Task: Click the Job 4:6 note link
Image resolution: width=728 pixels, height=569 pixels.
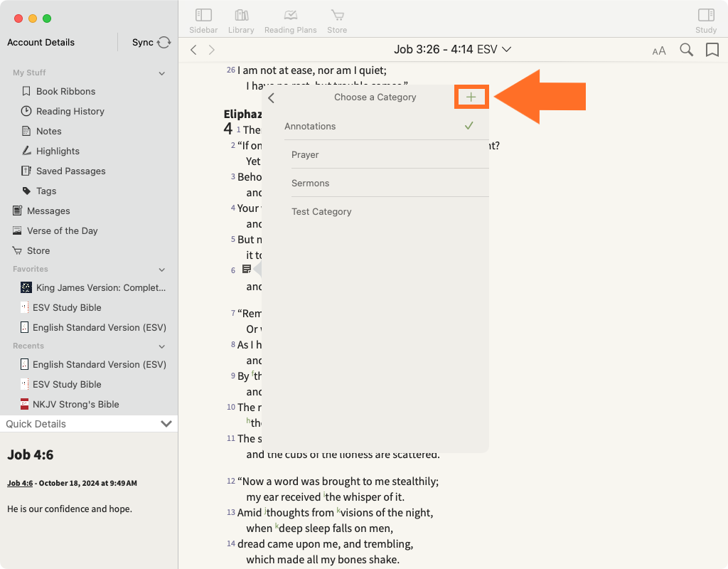Action: 20,483
